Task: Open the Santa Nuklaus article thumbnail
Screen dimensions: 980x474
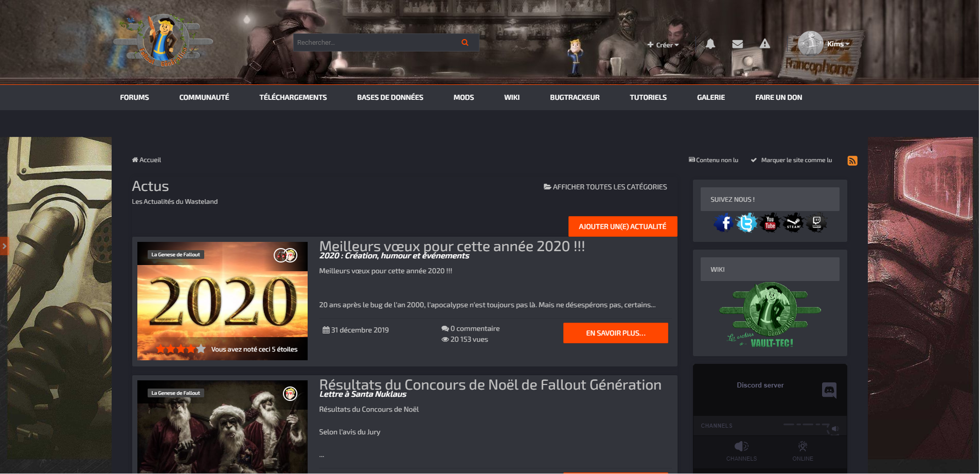Action: pyautogui.click(x=222, y=427)
